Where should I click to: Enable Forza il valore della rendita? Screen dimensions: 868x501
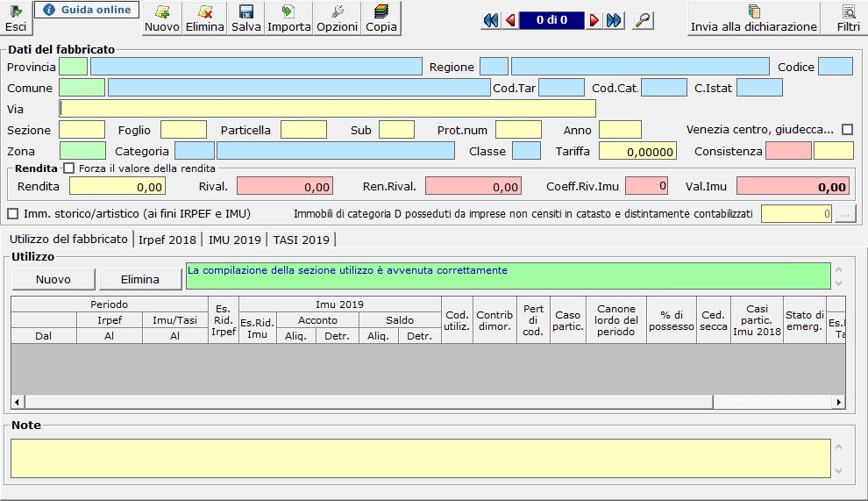tap(68, 168)
